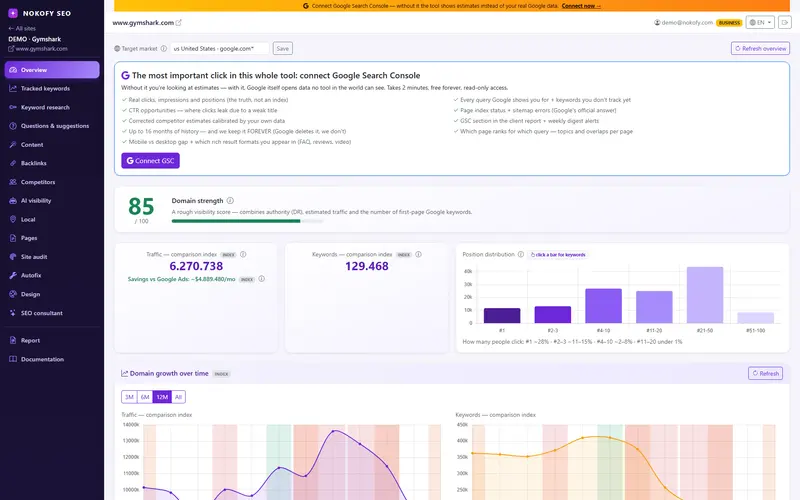Image resolution: width=800 pixels, height=500 pixels.
Task: Open the EN language dropdown
Action: (x=760, y=22)
